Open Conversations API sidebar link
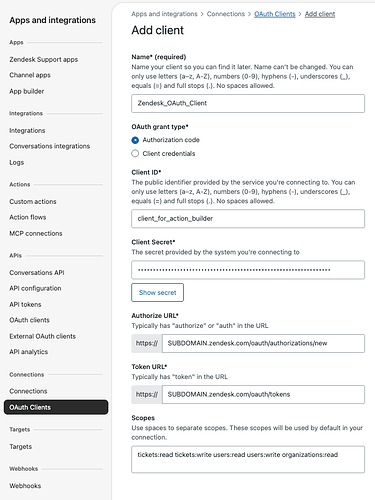Viewport: 375px width, 500px height. (x=37, y=272)
